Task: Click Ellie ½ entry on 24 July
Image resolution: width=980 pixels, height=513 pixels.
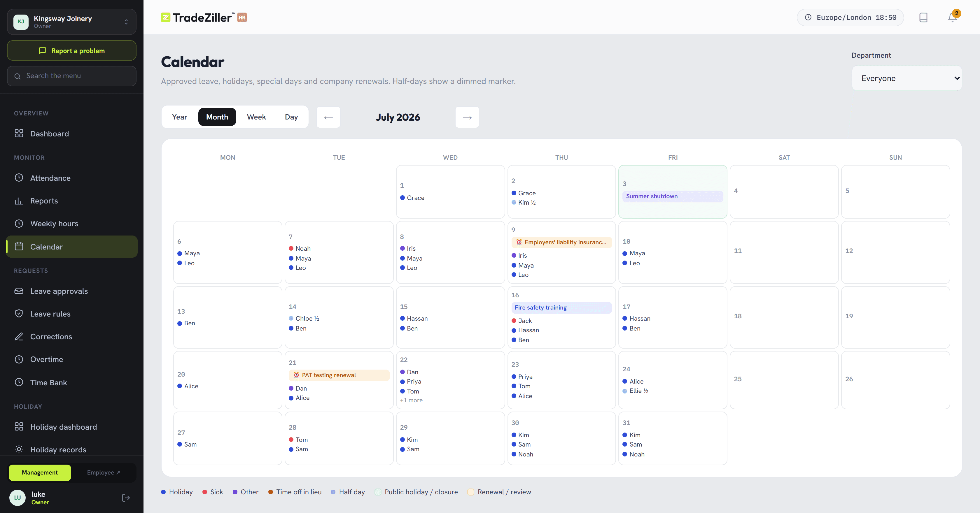Action: click(635, 391)
